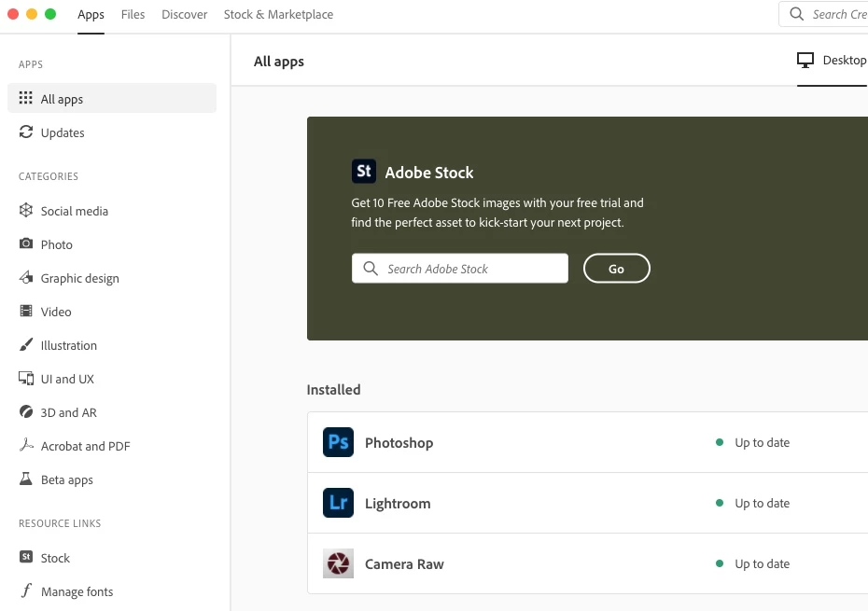This screenshot has width=868, height=611.
Task: Click the All apps page heading
Action: click(279, 62)
